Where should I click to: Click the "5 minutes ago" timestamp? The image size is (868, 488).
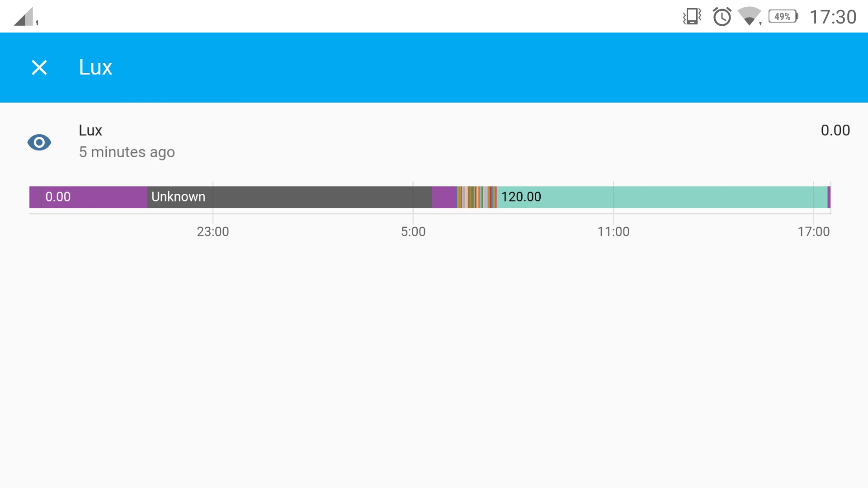[127, 152]
